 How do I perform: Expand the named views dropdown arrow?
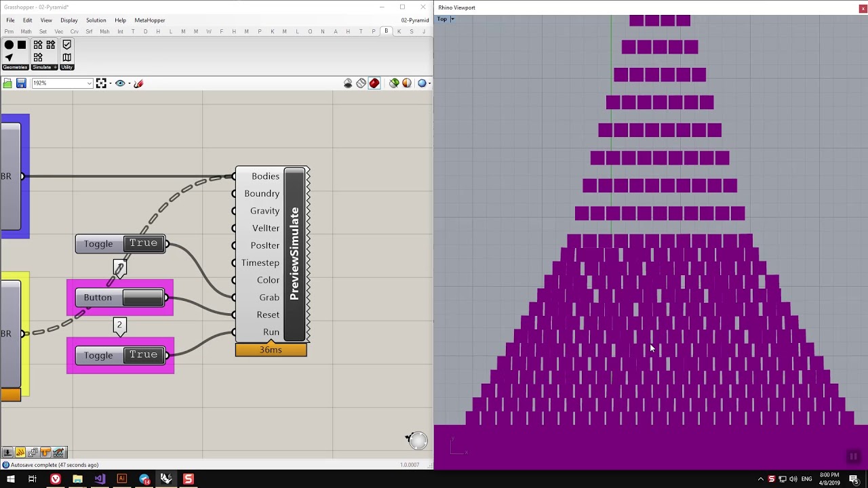(x=129, y=83)
